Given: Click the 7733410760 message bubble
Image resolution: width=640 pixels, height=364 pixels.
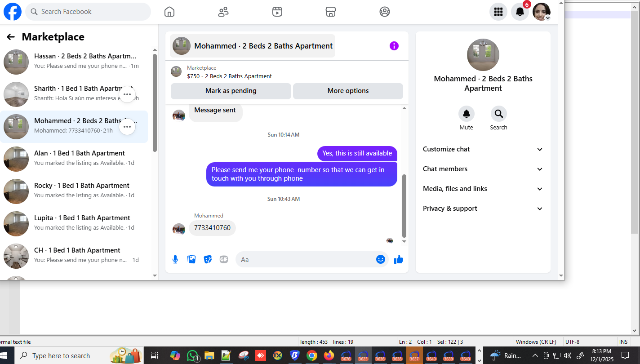Looking at the screenshot, I should (212, 228).
